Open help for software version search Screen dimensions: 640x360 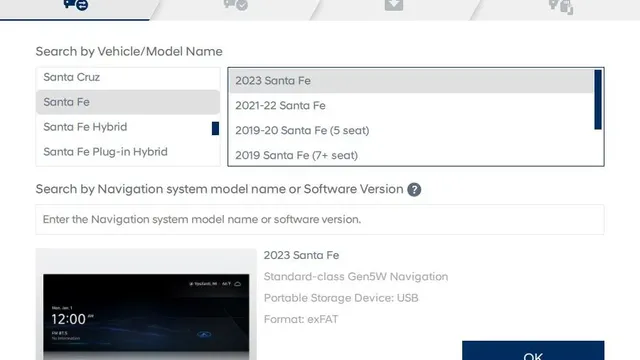coord(414,189)
